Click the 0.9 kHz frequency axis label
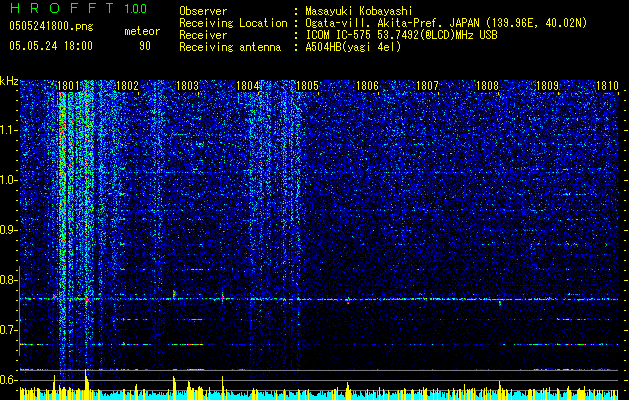 9,230
